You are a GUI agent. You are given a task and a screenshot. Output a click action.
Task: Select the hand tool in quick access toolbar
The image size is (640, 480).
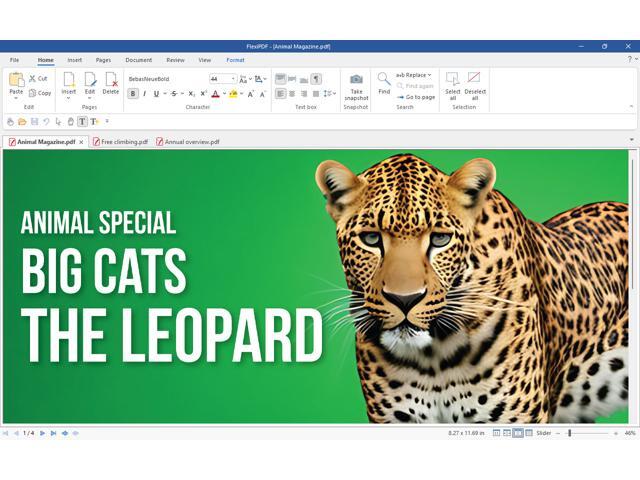coord(70,122)
